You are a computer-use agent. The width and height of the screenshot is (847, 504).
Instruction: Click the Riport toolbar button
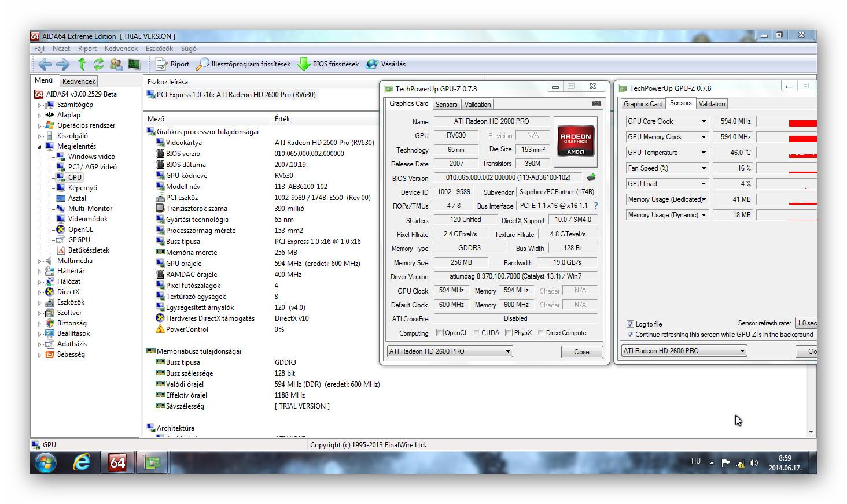(x=173, y=64)
